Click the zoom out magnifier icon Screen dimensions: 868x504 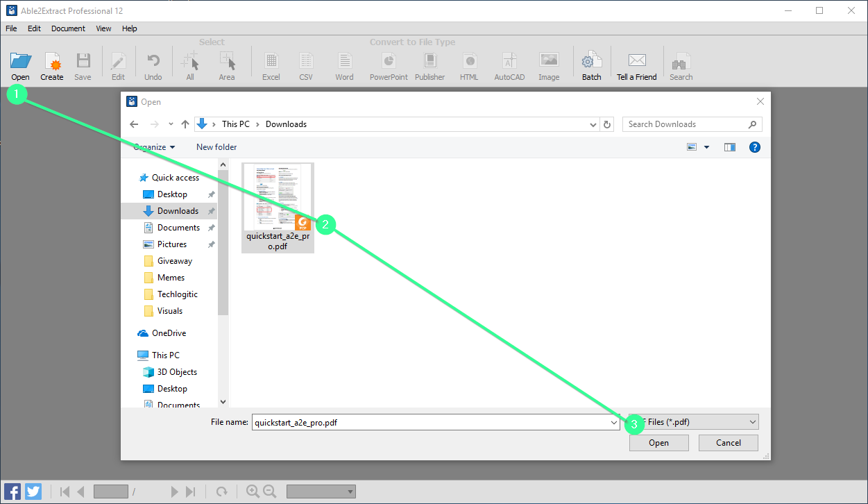270,492
